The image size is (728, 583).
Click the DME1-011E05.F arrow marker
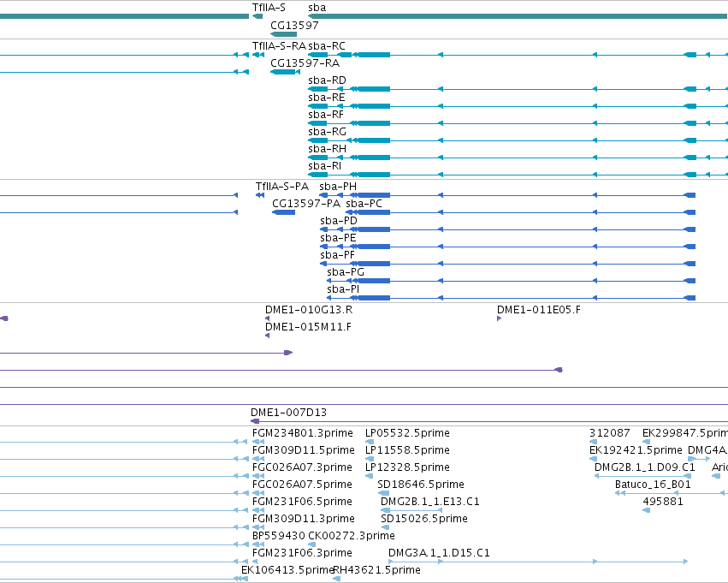tap(499, 318)
